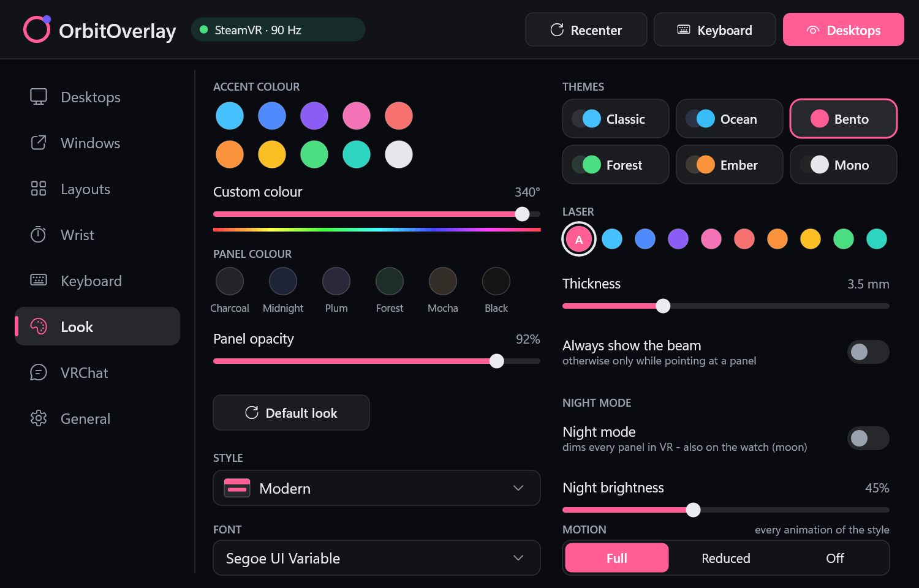The width and height of the screenshot is (919, 588).
Task: Adjust the Panel opacity slider
Action: [x=377, y=361]
